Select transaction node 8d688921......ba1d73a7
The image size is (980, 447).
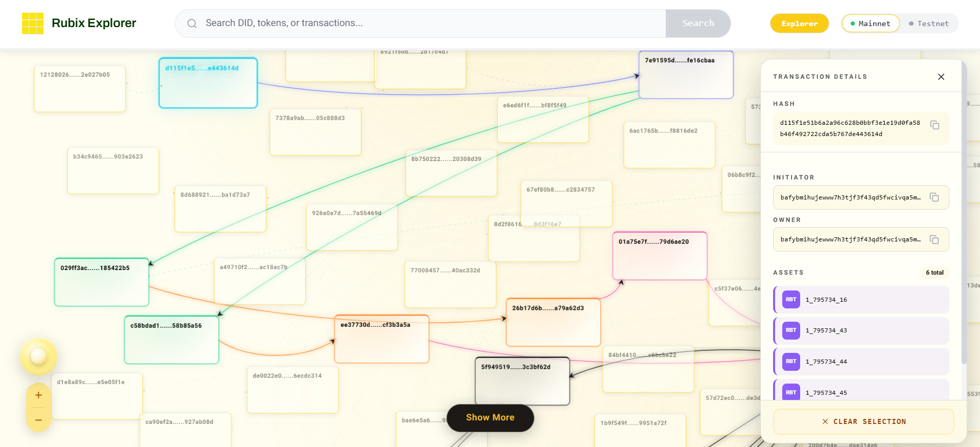pos(220,209)
